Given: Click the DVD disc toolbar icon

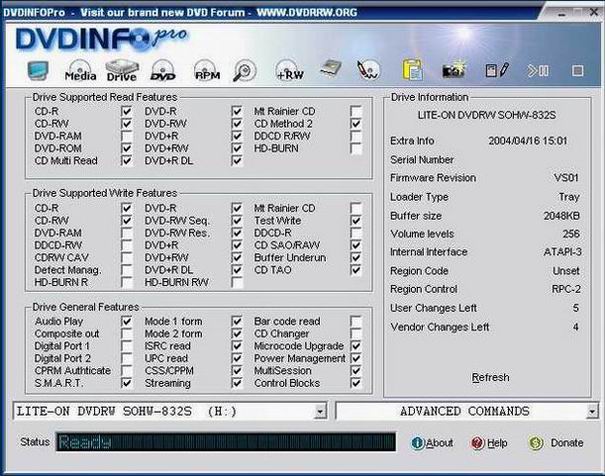Looking at the screenshot, I should click(163, 71).
